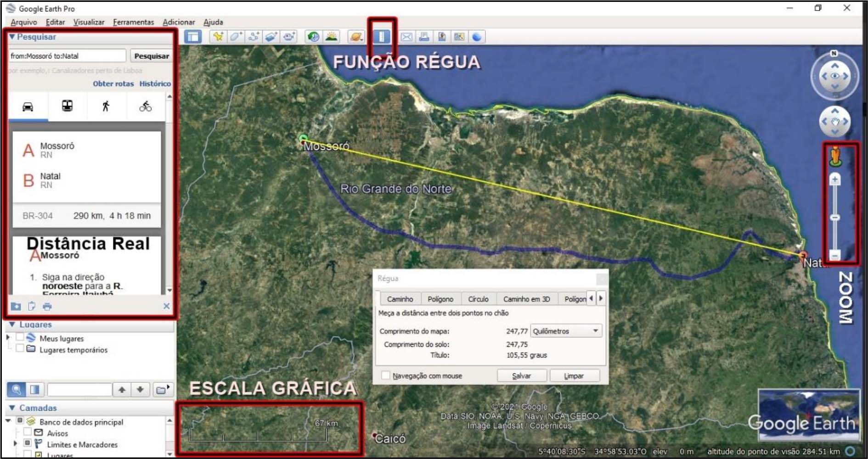Clear search results with the blue X

pyautogui.click(x=166, y=306)
